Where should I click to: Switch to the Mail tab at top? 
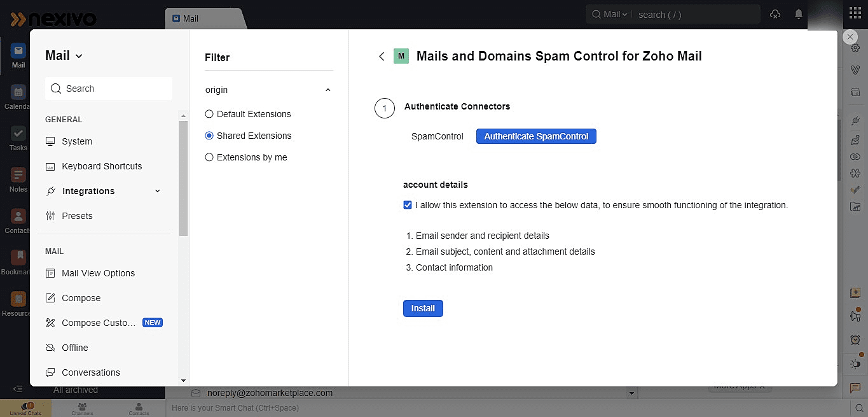(203, 18)
